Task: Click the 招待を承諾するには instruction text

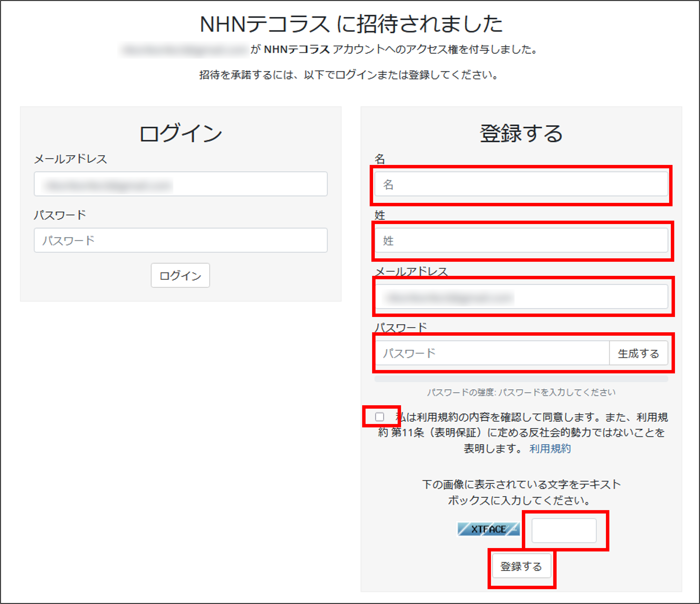Action: pos(349,75)
